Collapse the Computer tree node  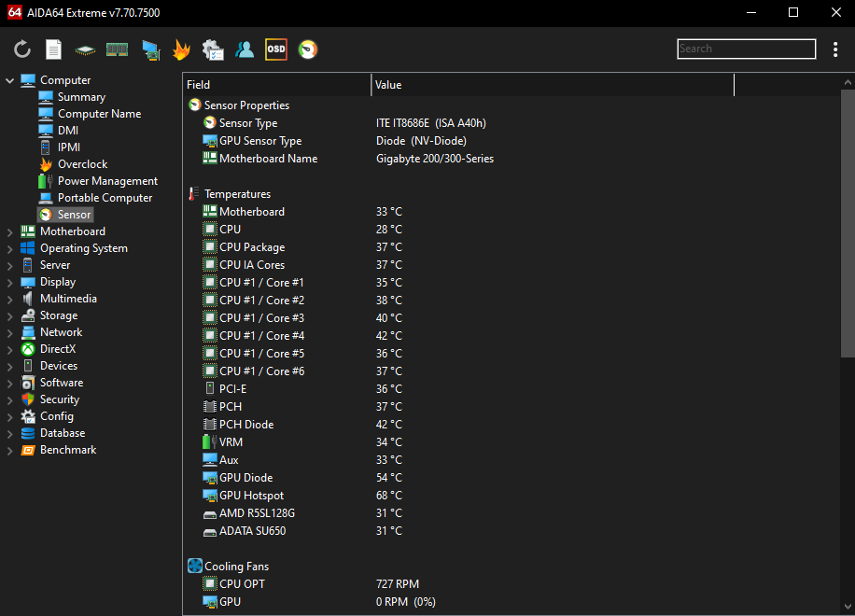click(x=10, y=80)
